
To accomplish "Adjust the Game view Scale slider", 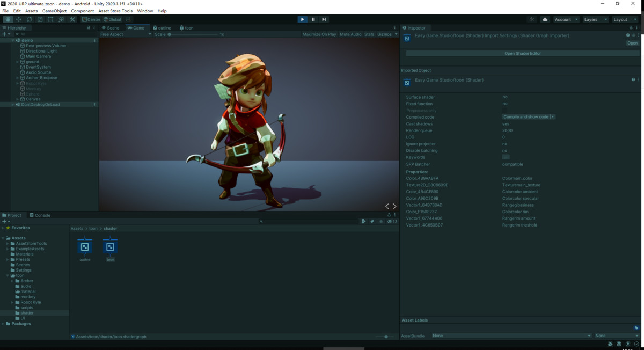I will point(170,34).
